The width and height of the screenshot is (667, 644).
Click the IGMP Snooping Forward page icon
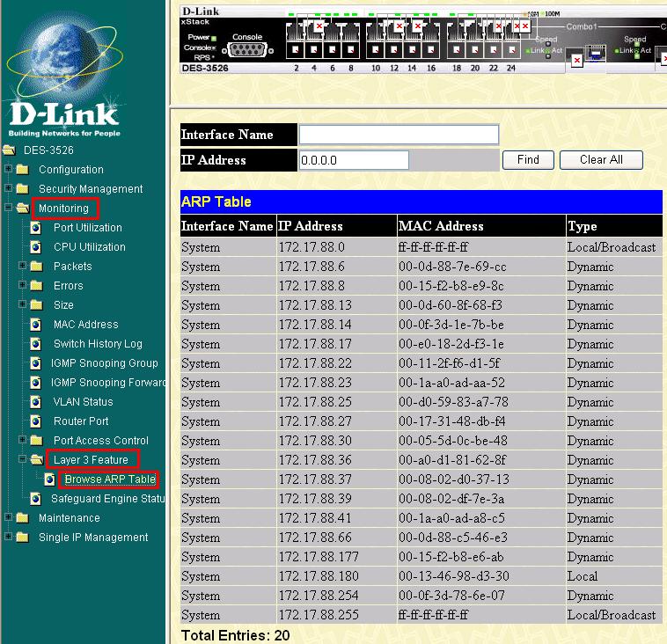(36, 383)
